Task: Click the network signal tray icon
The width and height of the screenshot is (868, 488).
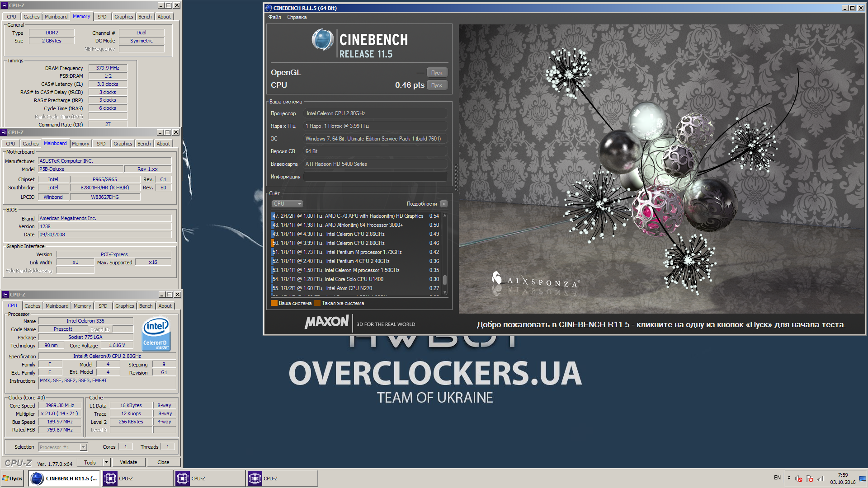Action: 821,479
